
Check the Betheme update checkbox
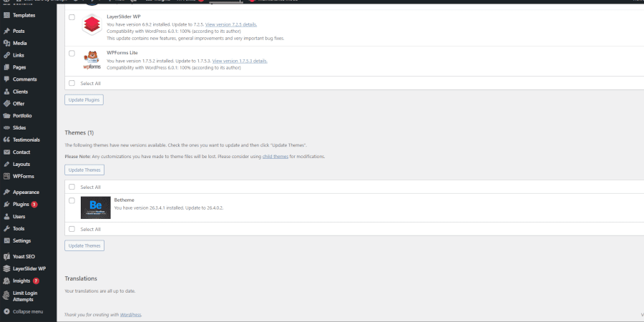pos(72,200)
